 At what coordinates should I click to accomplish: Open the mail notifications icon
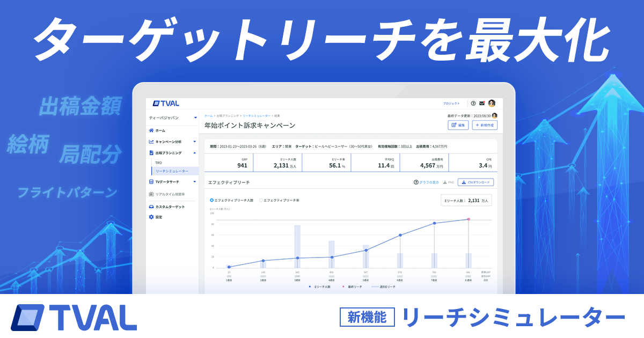(x=482, y=104)
